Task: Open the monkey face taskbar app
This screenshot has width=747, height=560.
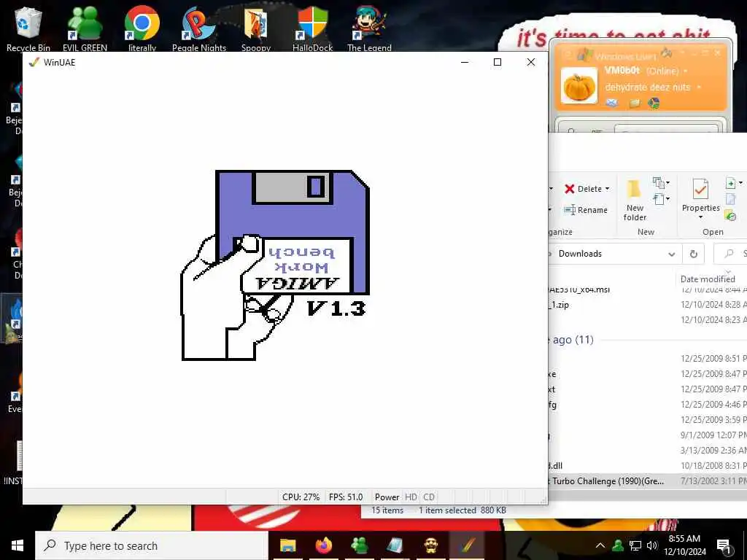Action: (x=430, y=545)
